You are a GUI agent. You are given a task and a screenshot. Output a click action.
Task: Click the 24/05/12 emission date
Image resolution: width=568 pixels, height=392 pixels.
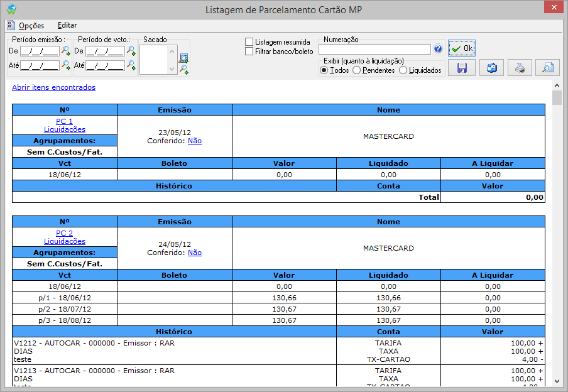point(175,244)
